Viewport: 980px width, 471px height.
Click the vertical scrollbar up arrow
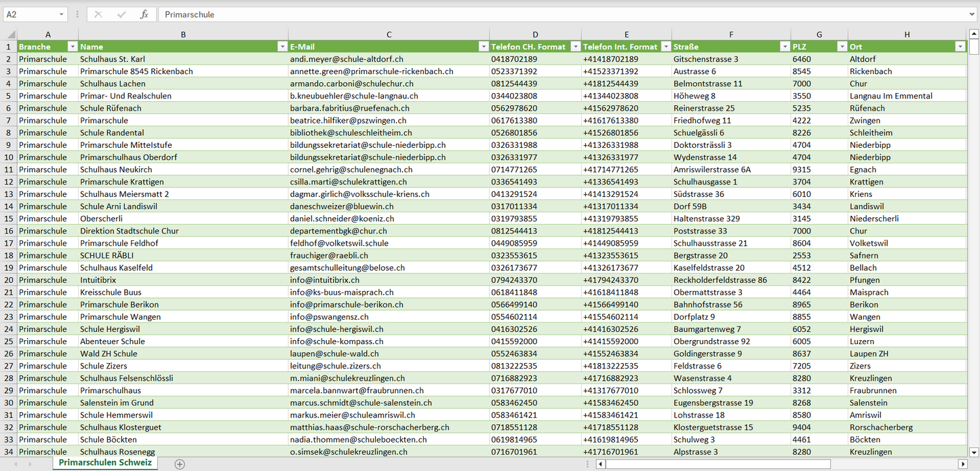point(974,34)
